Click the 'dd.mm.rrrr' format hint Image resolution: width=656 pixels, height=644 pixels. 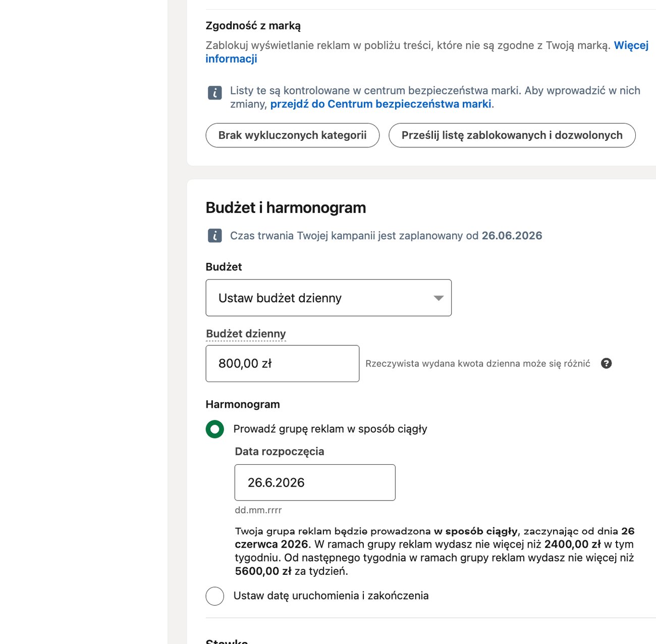tap(258, 510)
